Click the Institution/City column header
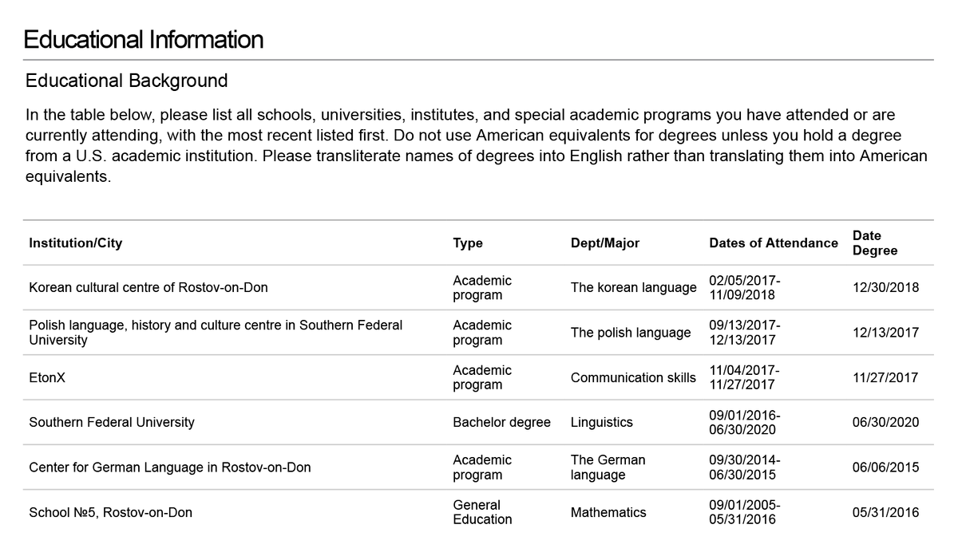Image resolution: width=958 pixels, height=560 pixels. tap(76, 243)
